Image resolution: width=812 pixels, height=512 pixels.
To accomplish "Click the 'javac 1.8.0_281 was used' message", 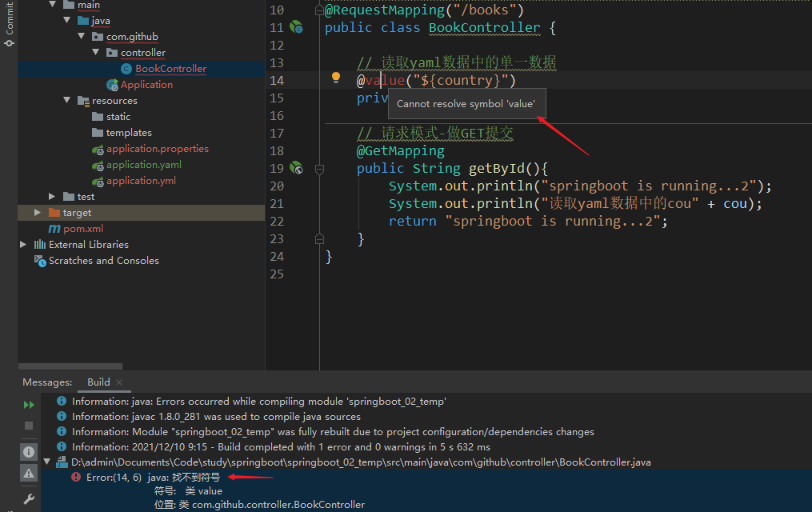I will 216,416.
